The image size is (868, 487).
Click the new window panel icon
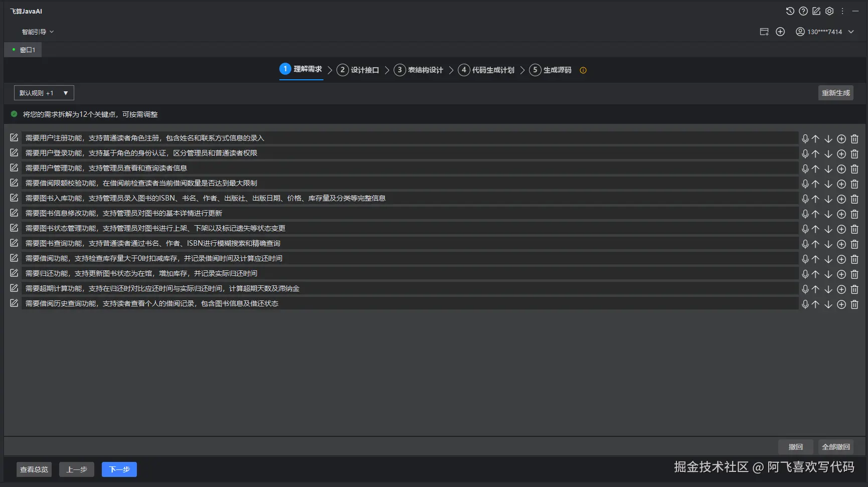pos(764,32)
